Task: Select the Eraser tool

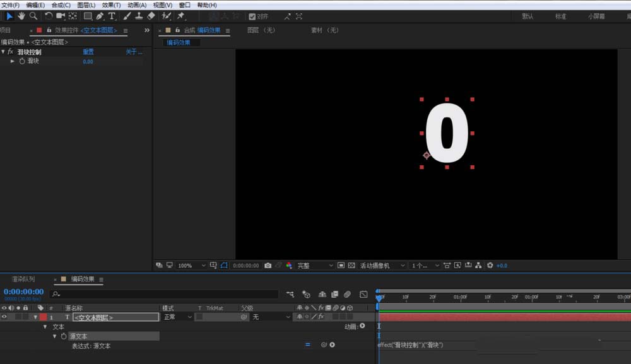Action: pos(151,16)
